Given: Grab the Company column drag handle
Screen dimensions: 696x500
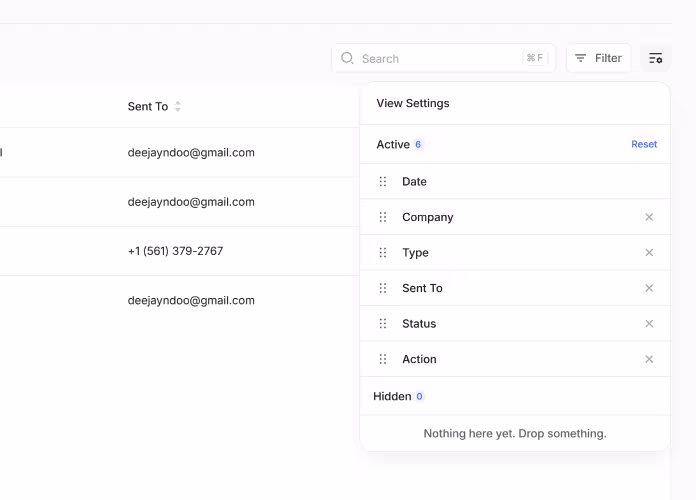Looking at the screenshot, I should (383, 217).
